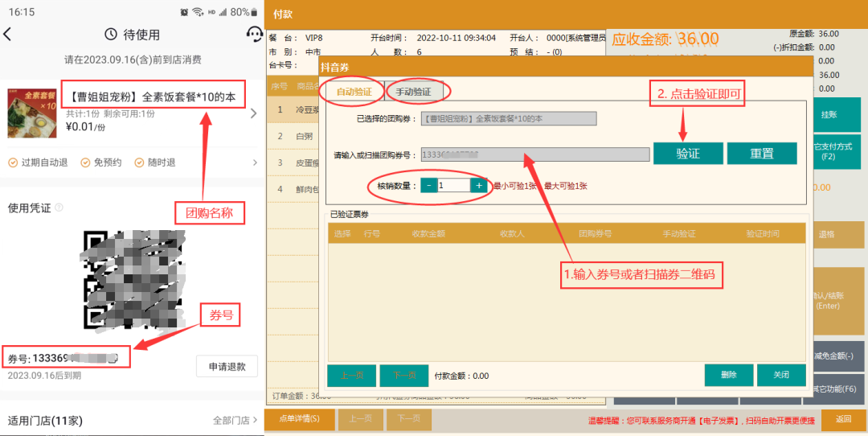Expand the refund policy row chevron

(256, 162)
